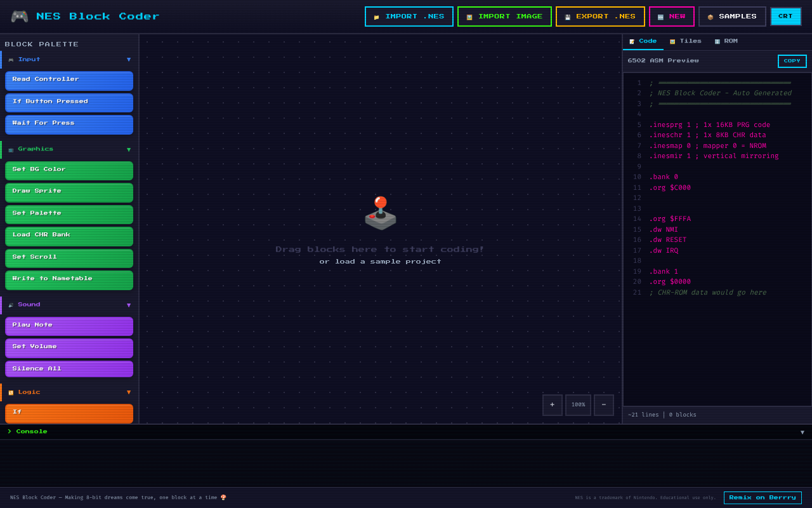
Task: Click Import .NES button
Action: tap(409, 17)
